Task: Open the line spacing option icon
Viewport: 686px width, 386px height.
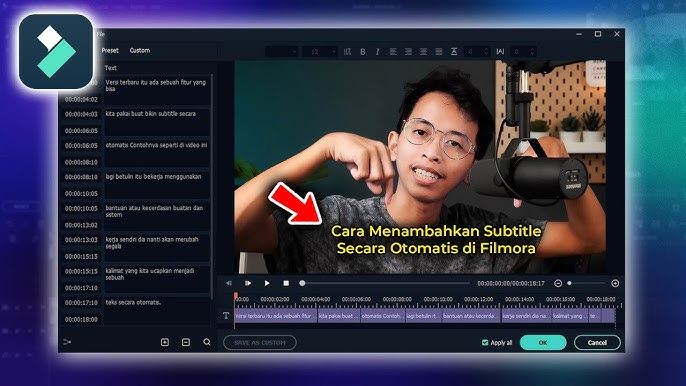Action: 347,52
